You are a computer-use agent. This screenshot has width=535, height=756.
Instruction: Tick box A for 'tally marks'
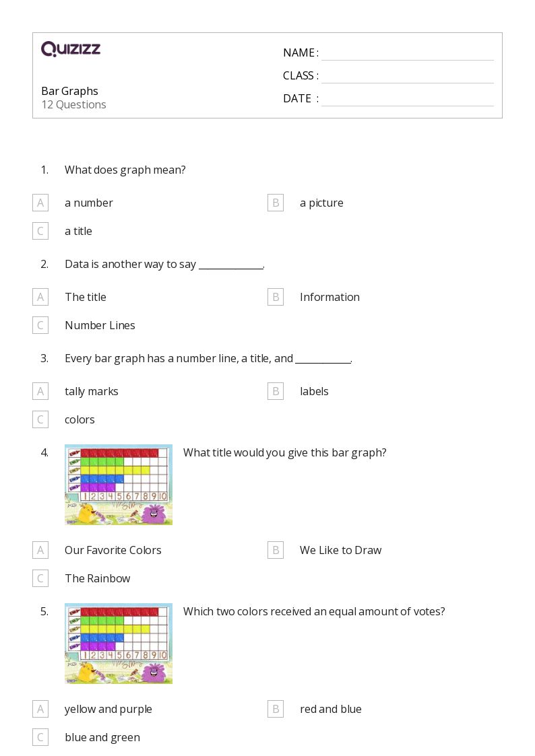click(40, 391)
